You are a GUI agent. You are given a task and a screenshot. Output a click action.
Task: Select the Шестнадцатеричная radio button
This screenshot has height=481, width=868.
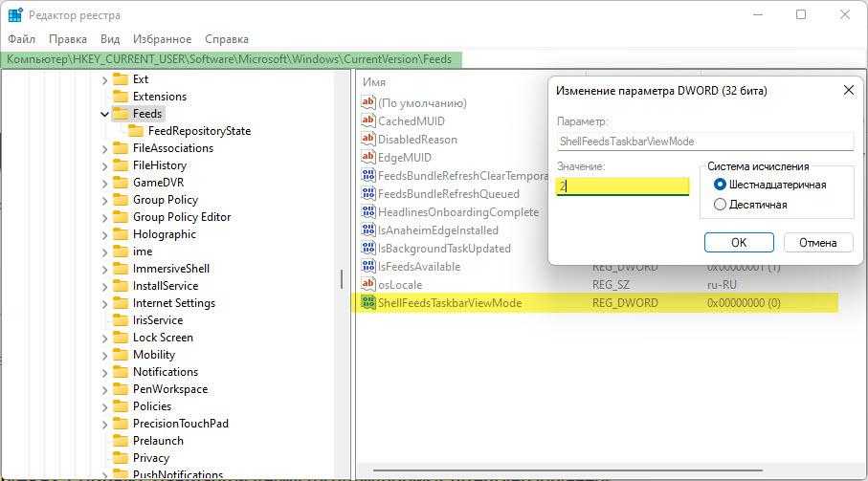click(x=721, y=185)
